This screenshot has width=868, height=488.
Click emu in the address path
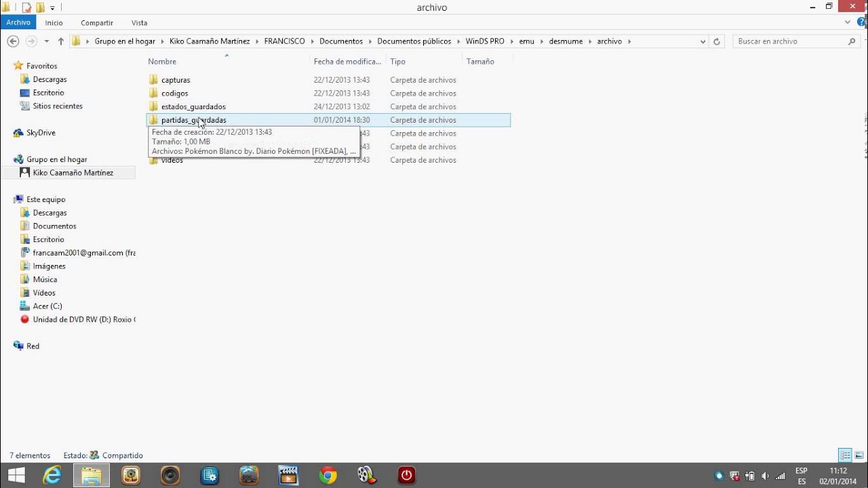pos(526,41)
